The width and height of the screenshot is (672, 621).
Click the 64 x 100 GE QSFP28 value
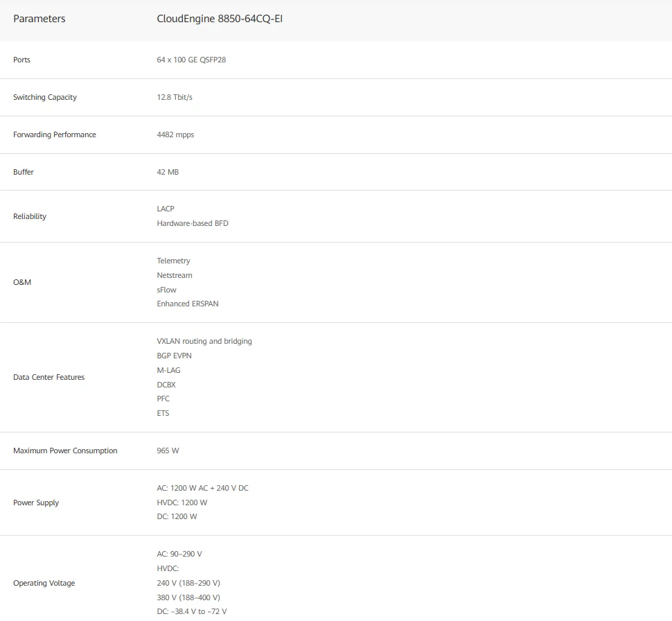(x=191, y=60)
